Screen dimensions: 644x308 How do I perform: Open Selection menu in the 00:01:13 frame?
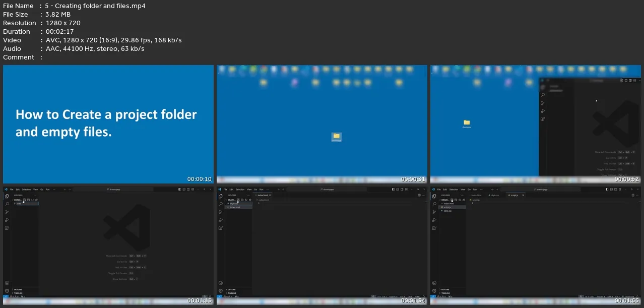tap(26, 189)
